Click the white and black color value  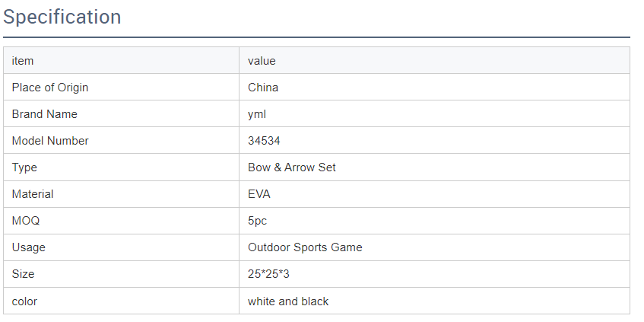point(288,301)
